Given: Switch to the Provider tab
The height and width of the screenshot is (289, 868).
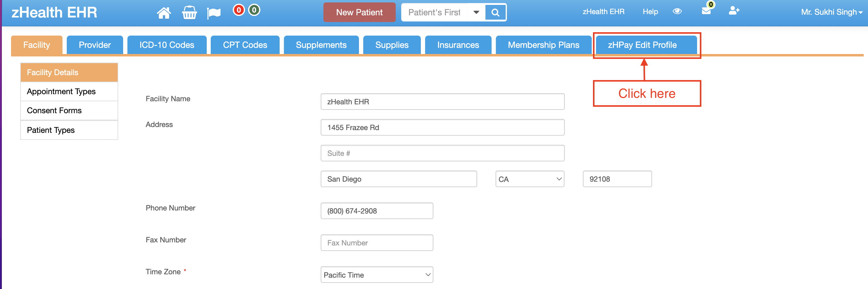Looking at the screenshot, I should pyautogui.click(x=95, y=45).
